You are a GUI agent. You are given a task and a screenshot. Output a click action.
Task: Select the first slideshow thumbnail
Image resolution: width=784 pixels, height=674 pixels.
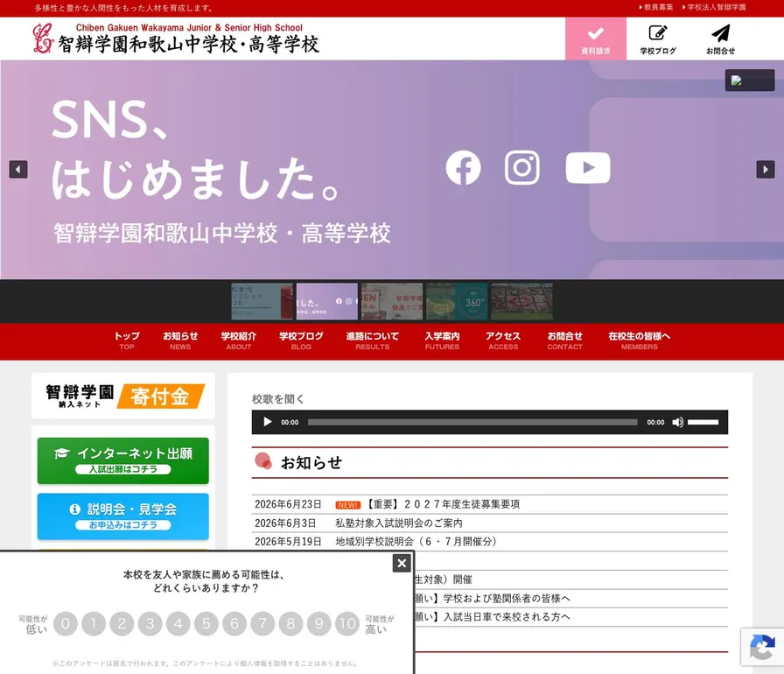point(262,301)
